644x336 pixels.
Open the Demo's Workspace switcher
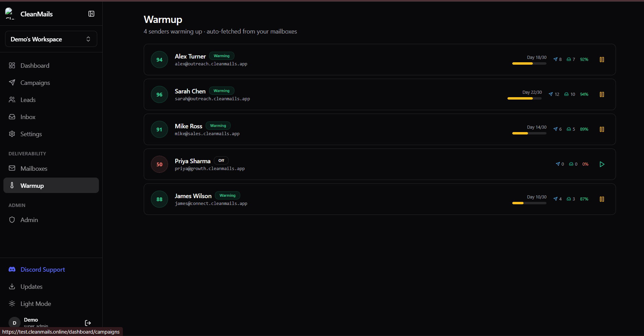tap(51, 39)
